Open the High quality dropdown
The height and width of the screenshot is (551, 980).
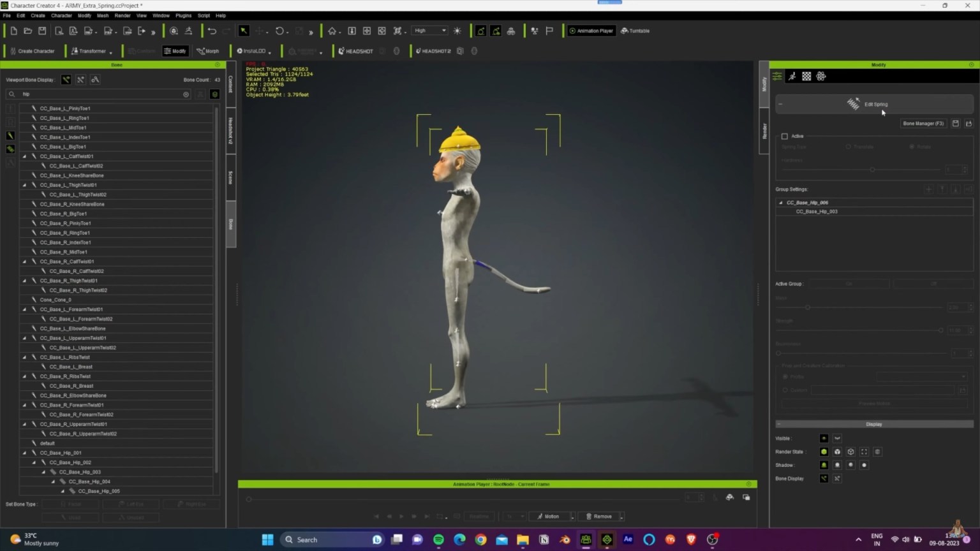(x=431, y=31)
